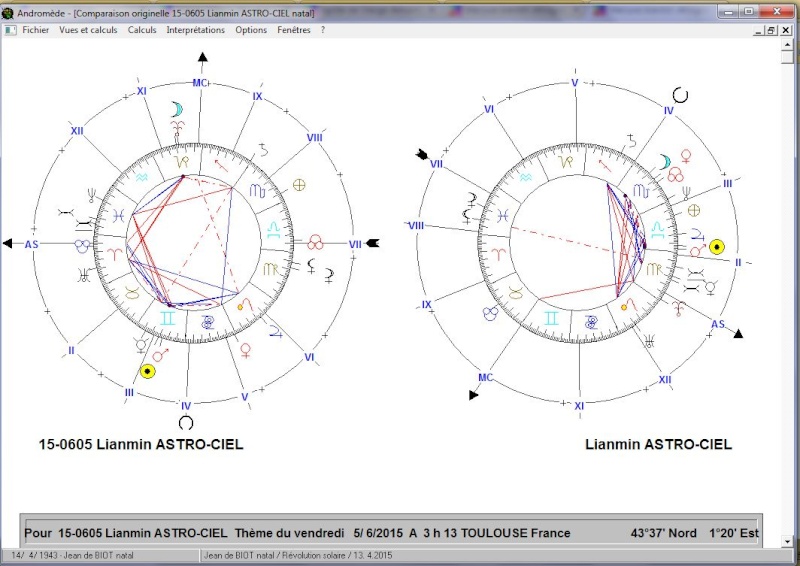Viewport: 800px width, 566px height.
Task: Click the AS label in the right chart
Action: [x=718, y=324]
